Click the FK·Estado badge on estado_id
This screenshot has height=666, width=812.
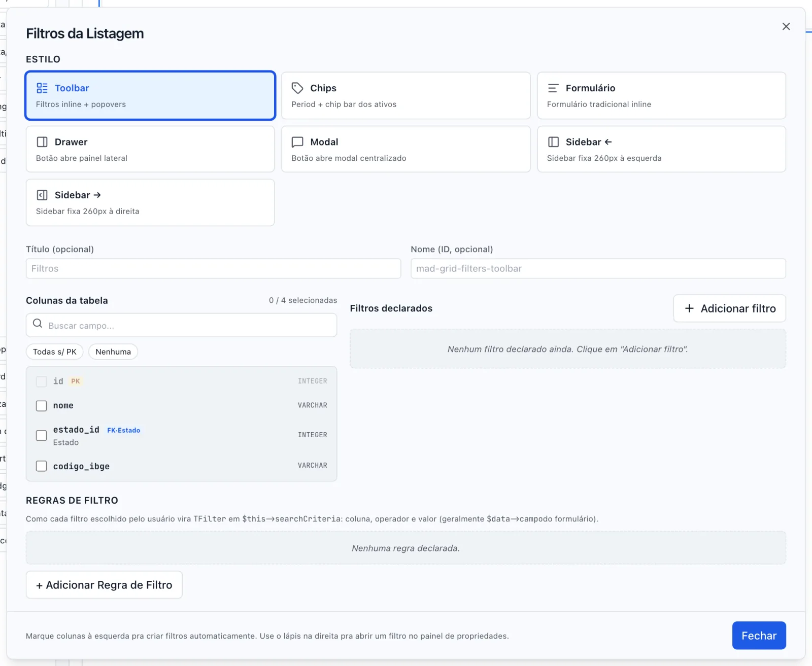124,430
